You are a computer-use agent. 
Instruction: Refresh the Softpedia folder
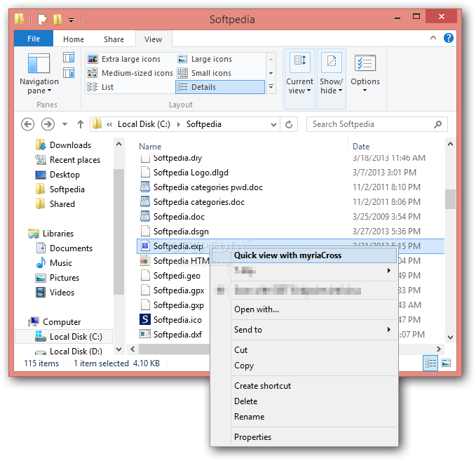point(289,124)
